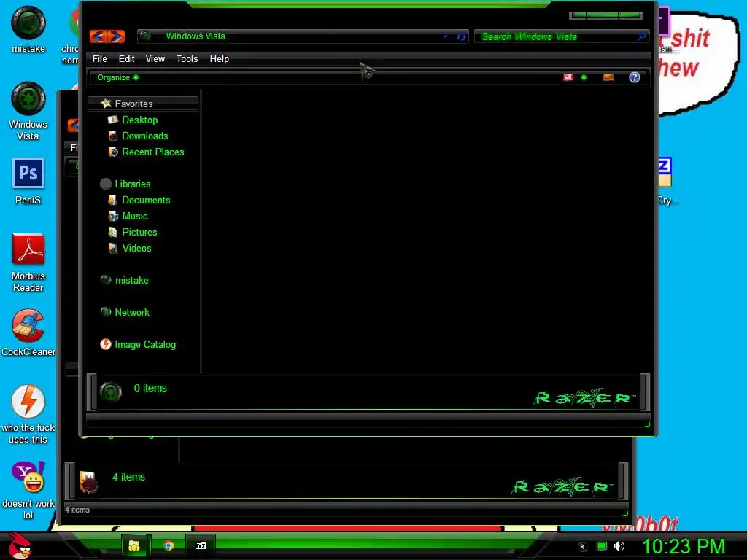Expand Libraries in navigation pane
The width and height of the screenshot is (747, 560).
point(133,184)
